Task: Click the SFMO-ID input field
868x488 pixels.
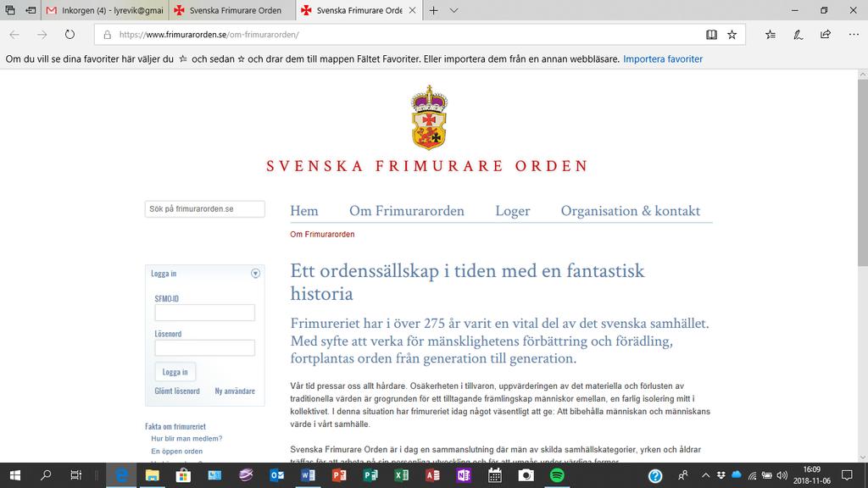Action: coord(205,313)
